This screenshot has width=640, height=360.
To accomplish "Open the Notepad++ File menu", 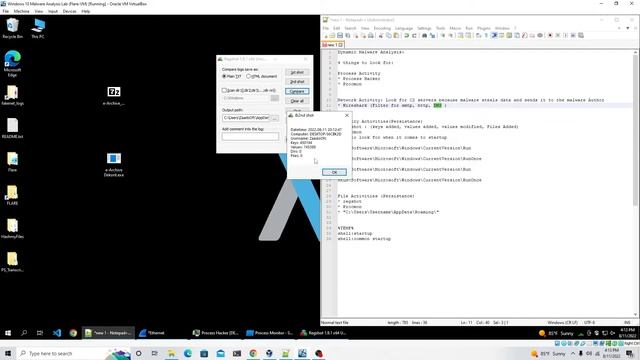I will 326,28.
